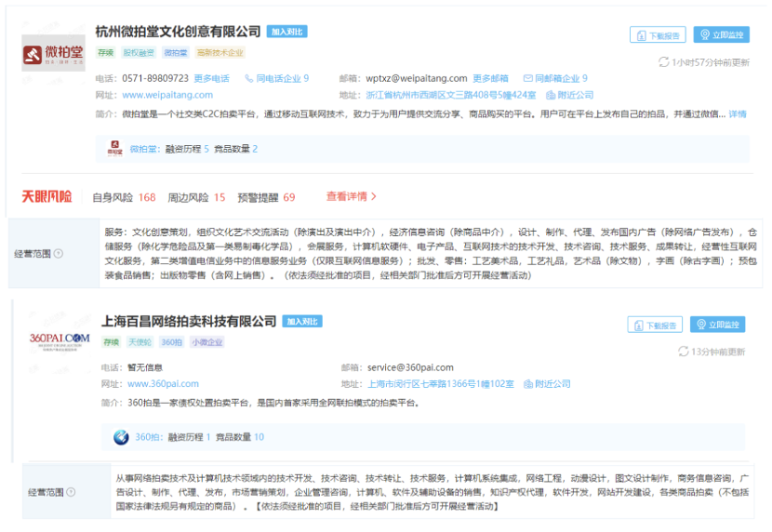772x532 pixels.
Task: Open 微拍堂 project link
Action: click(x=143, y=149)
